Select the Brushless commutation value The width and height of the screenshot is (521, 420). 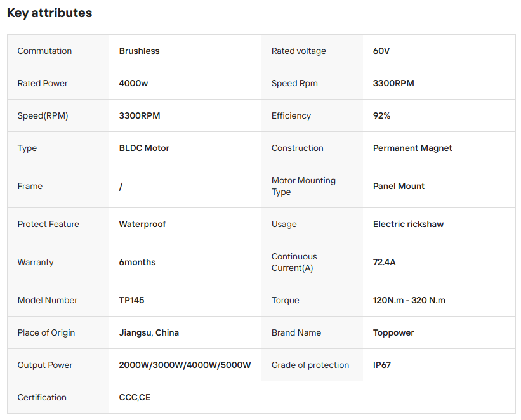pos(139,51)
